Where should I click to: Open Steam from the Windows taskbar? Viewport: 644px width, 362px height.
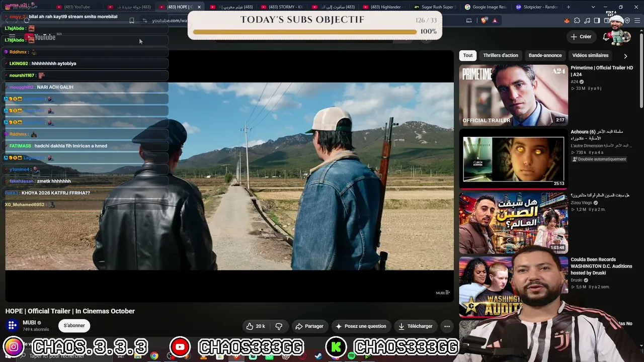318,356
